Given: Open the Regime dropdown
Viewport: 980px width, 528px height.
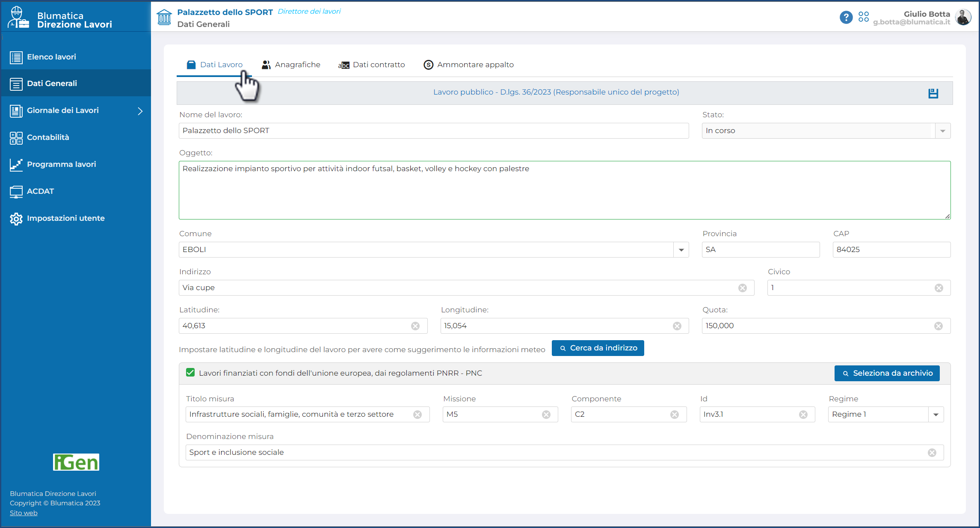Looking at the screenshot, I should [936, 415].
